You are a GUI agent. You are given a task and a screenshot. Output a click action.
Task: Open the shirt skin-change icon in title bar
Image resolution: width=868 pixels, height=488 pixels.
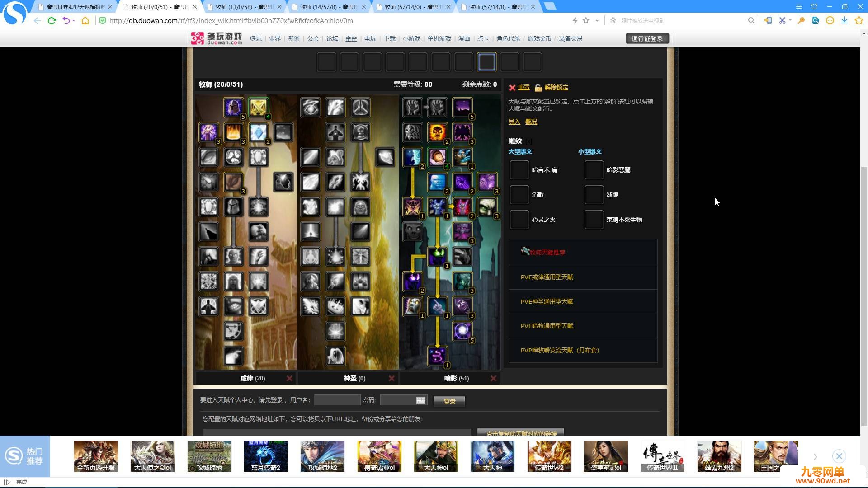[814, 6]
